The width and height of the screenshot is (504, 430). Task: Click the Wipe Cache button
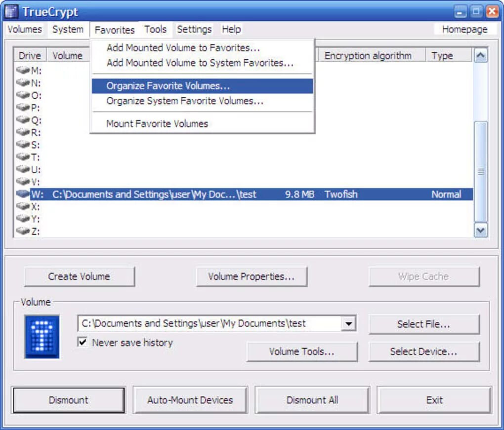(424, 276)
